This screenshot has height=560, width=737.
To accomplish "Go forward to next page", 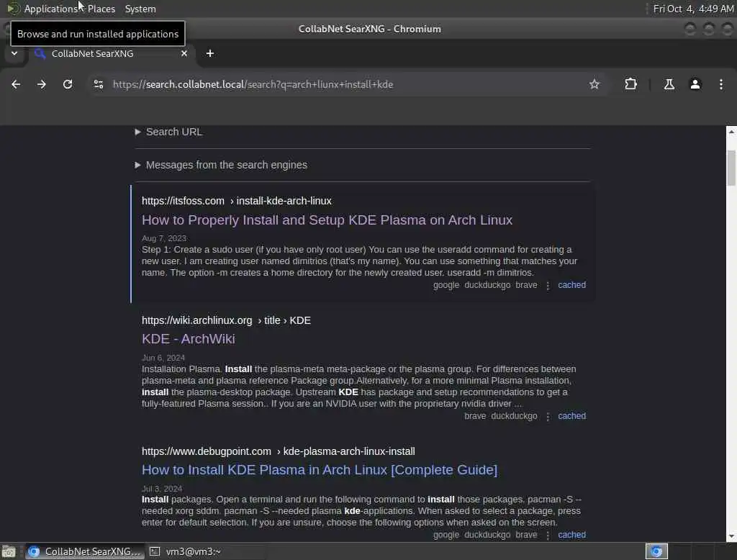I will click(x=42, y=84).
